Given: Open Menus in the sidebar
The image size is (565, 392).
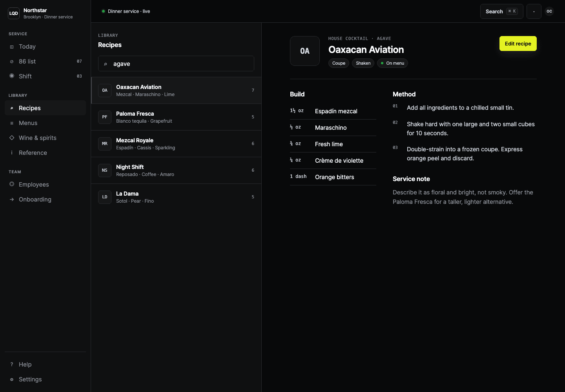Looking at the screenshot, I should pos(46,123).
